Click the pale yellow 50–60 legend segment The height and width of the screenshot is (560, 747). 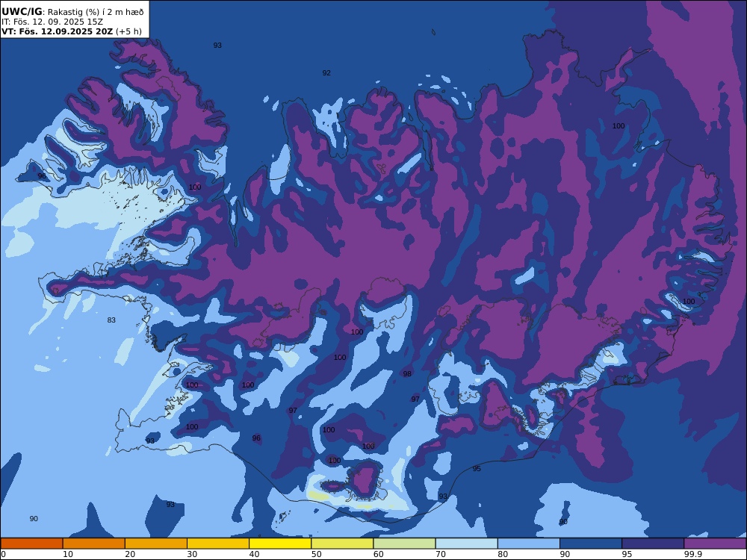coord(343,544)
